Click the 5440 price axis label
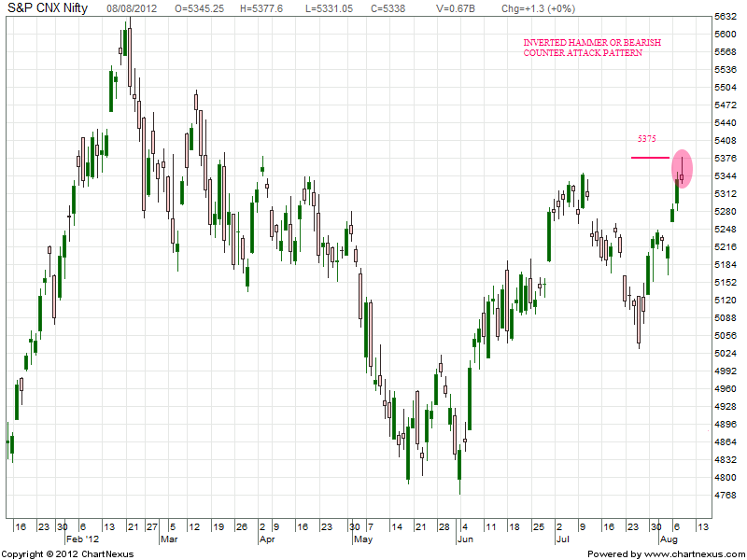Screen dimensions: 747x560 click(x=726, y=123)
